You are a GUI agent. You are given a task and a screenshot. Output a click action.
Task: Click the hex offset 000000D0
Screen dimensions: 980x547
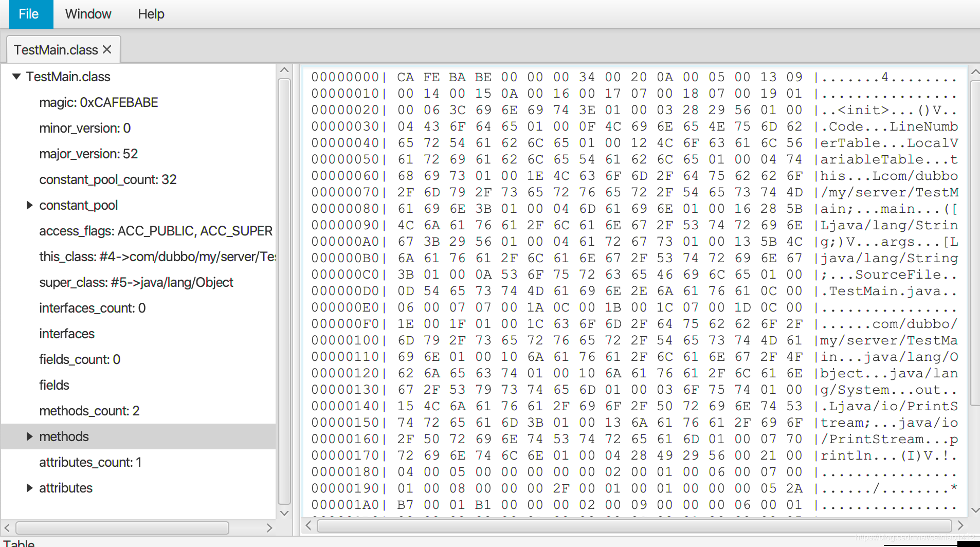tap(345, 291)
